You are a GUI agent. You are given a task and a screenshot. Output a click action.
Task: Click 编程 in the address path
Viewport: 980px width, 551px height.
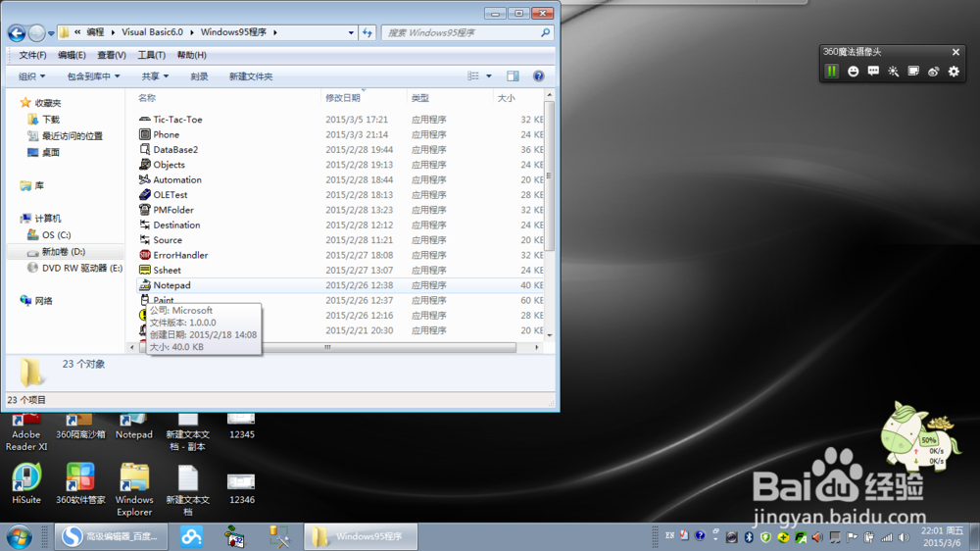[95, 32]
